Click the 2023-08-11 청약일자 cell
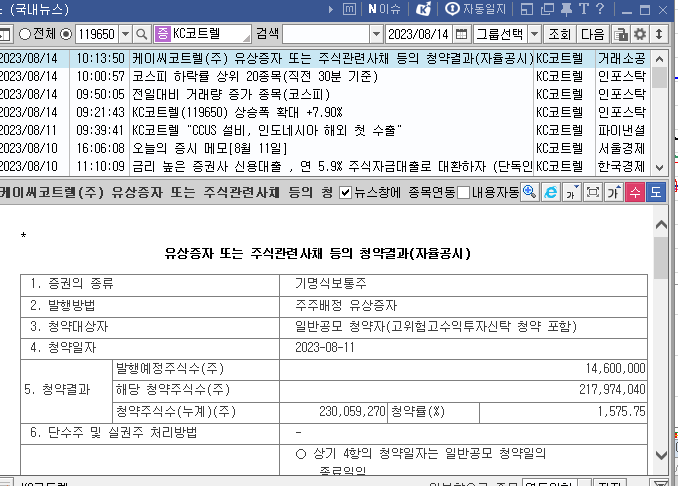This screenshot has height=486, width=678. click(464, 348)
